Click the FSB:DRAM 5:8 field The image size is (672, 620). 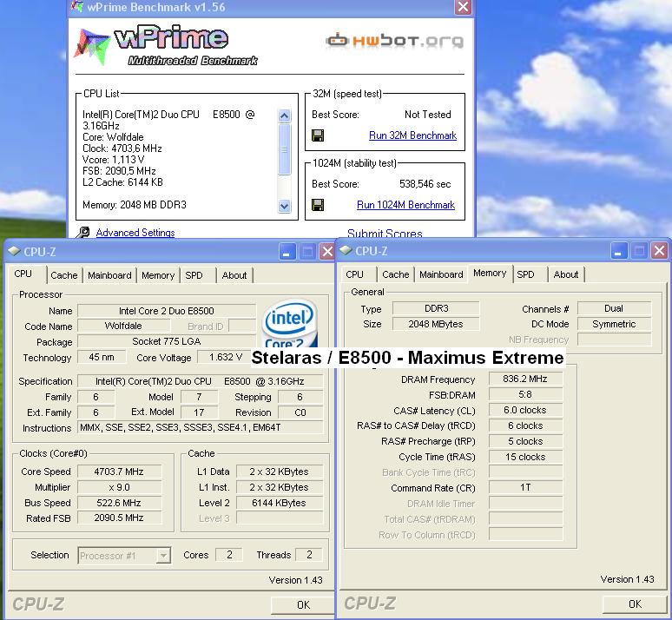click(525, 394)
